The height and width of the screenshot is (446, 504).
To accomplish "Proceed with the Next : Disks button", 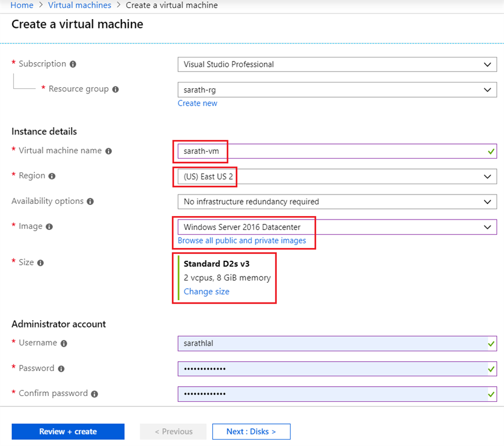I will (251, 431).
